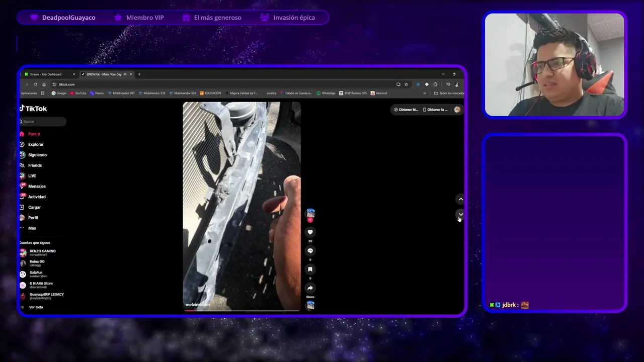644x362 pixels.
Task: Bookmark the video with favorites icon
Action: pos(310,269)
